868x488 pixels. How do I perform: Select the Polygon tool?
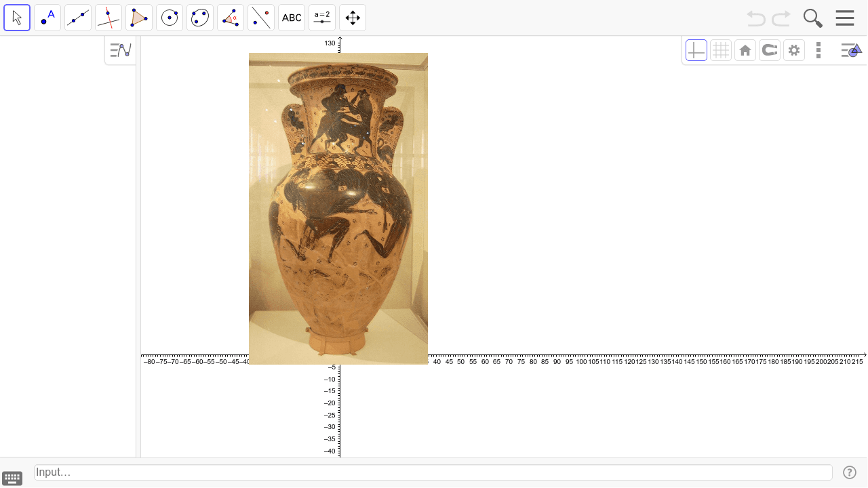[x=139, y=18]
